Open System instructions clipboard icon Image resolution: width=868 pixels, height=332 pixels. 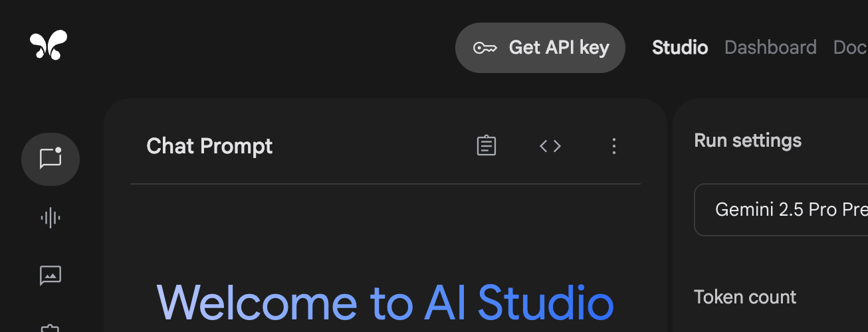point(487,146)
